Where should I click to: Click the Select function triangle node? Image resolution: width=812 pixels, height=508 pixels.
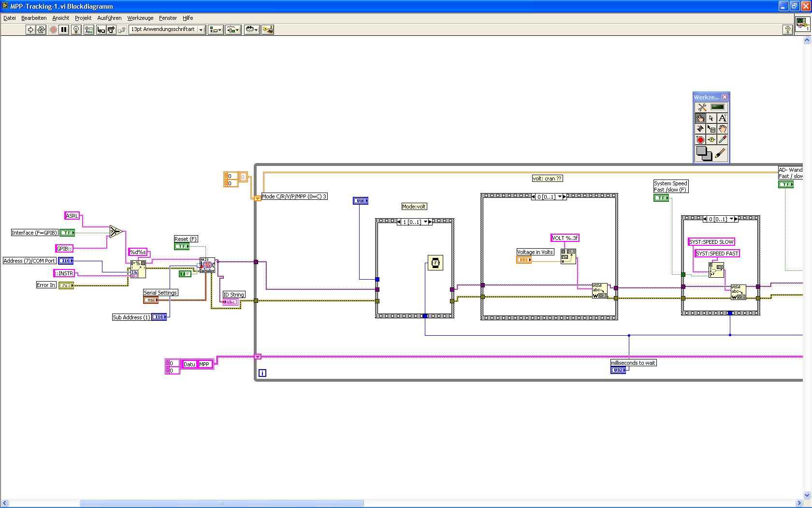[x=116, y=232]
